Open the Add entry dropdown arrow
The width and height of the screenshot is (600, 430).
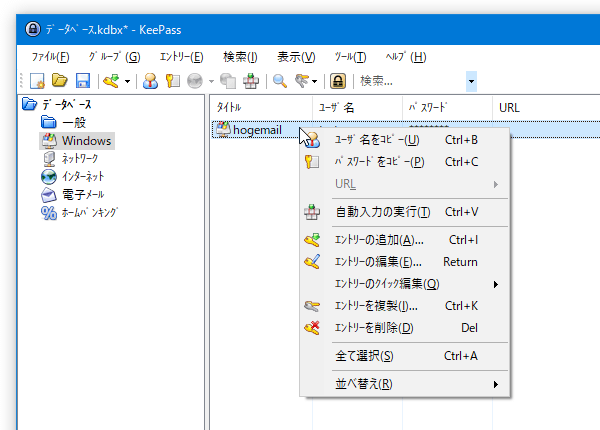click(x=127, y=81)
